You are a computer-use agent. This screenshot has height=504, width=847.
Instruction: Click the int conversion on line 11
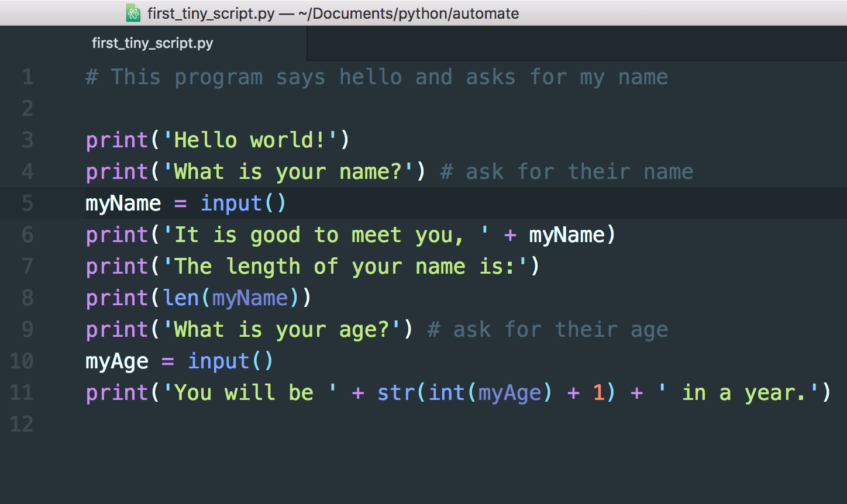447,392
